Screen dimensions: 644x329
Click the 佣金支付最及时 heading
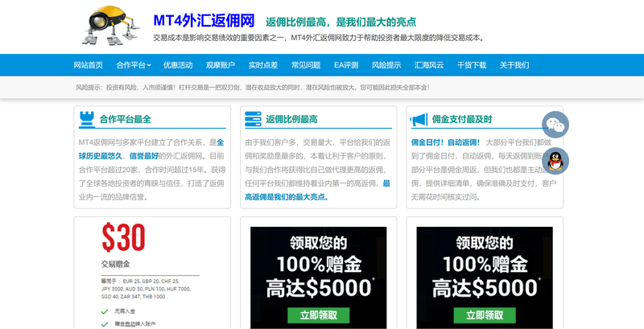[x=462, y=119]
